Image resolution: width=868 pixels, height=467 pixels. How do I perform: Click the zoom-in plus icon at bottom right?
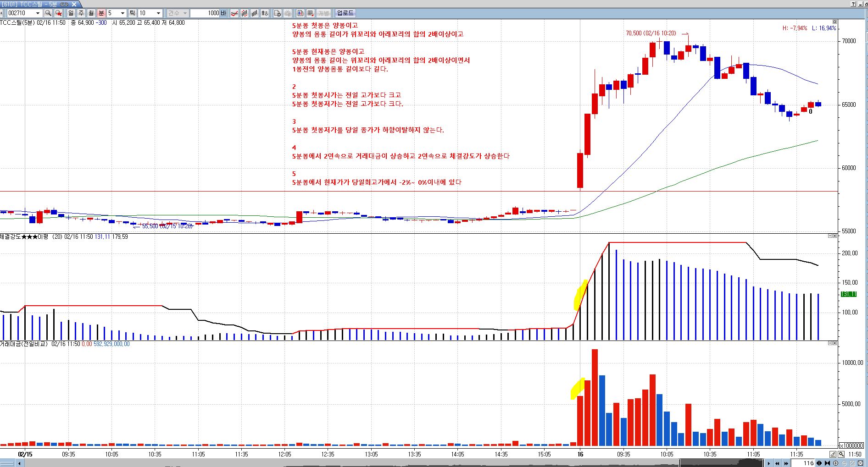pyautogui.click(x=835, y=463)
